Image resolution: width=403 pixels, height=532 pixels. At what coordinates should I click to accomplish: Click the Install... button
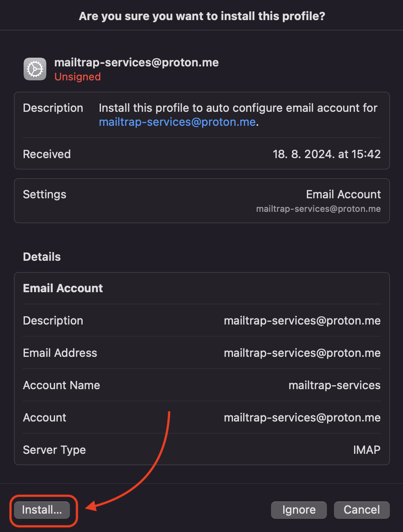coord(42,510)
